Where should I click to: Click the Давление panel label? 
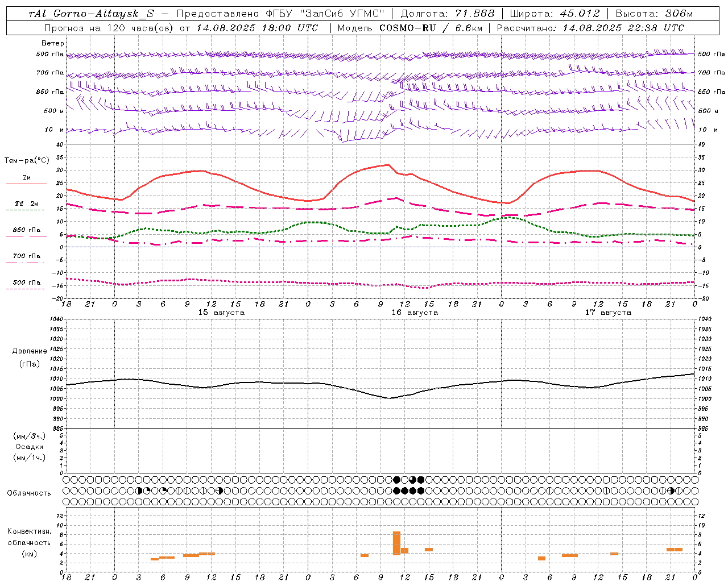(30, 351)
